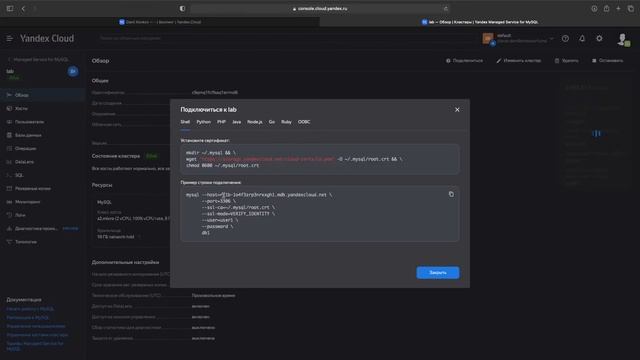The width and height of the screenshot is (640, 360).
Task: Open the Пользователи sidebar section
Action: pos(42,122)
